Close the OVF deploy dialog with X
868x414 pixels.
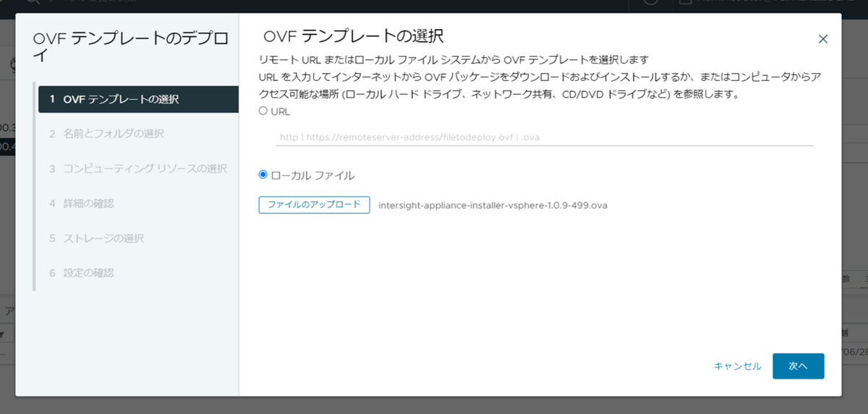[x=822, y=39]
